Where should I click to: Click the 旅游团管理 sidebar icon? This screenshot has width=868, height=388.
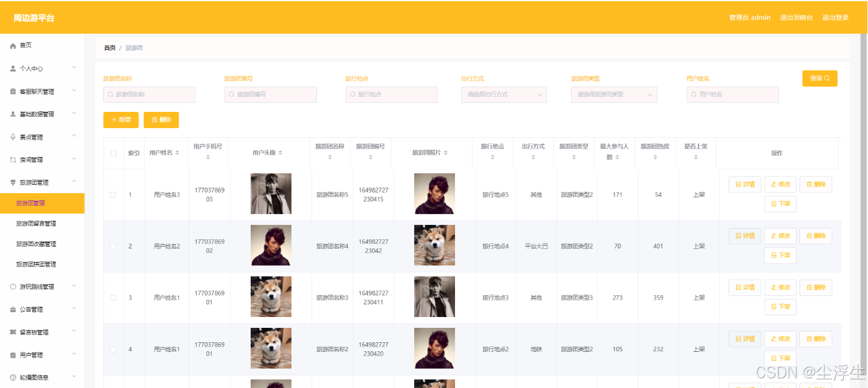click(13, 182)
